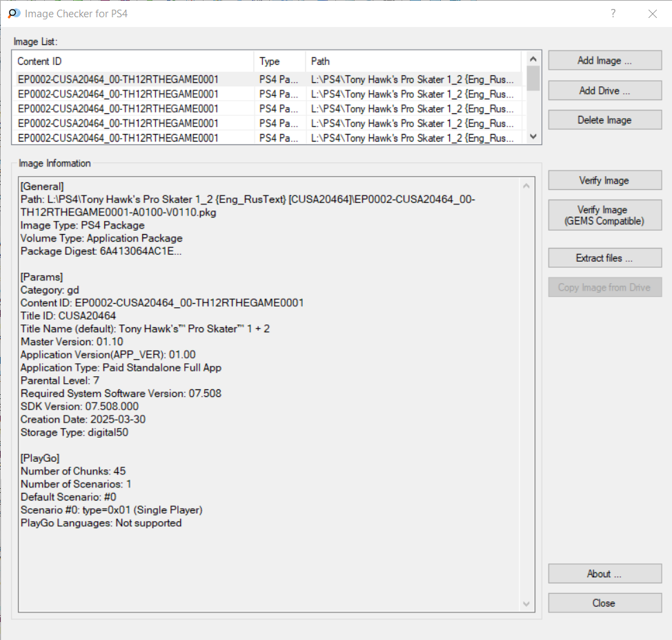This screenshot has height=640, width=672.
Task: Click the "SDK Version: 07.508.000" line
Action: coord(80,406)
